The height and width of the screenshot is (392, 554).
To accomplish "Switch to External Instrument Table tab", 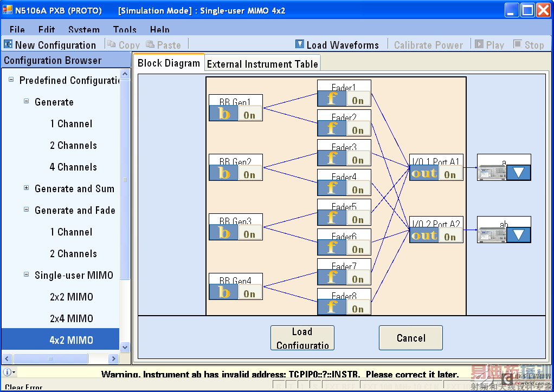I will pyautogui.click(x=262, y=64).
